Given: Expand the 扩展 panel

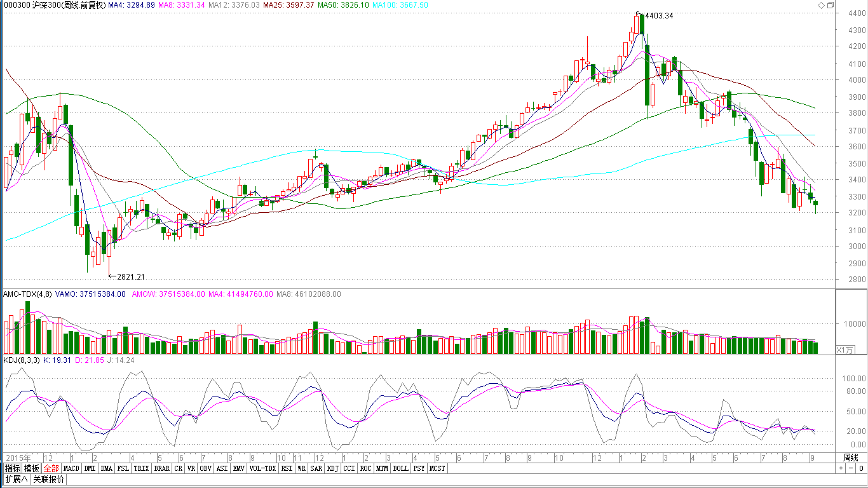Looking at the screenshot, I should point(17,479).
